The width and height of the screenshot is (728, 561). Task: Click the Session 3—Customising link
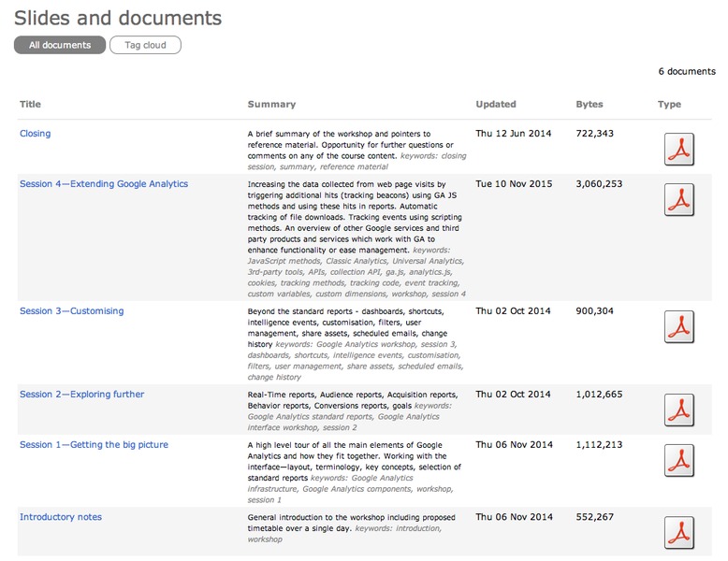pyautogui.click(x=71, y=311)
